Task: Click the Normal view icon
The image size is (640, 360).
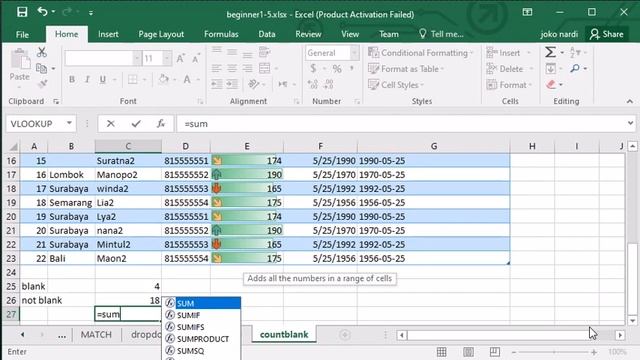Action: 442,352
